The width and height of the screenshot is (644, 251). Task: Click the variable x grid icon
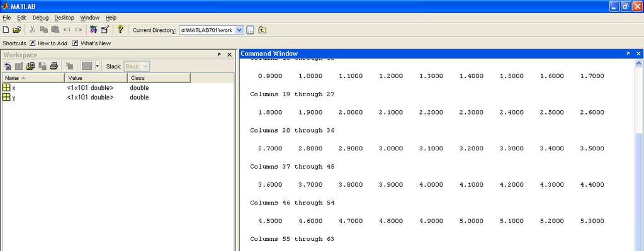point(6,87)
